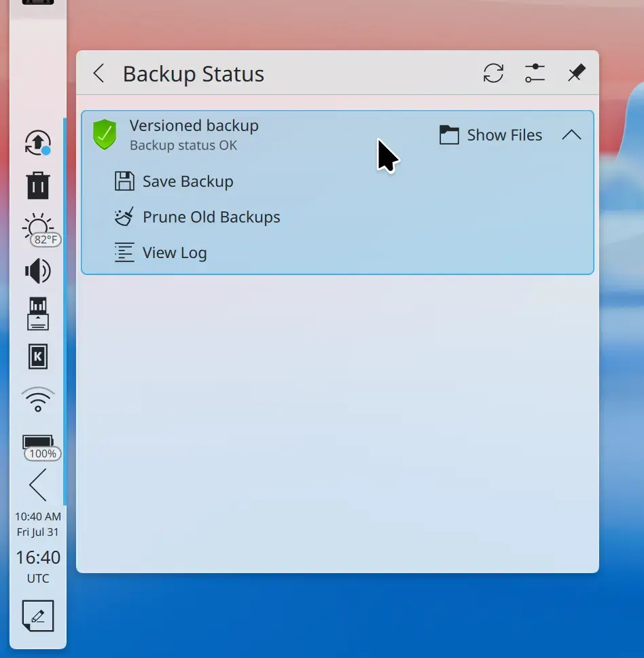644x658 pixels.
Task: Collapse the Versioned backup entry
Action: [x=571, y=135]
